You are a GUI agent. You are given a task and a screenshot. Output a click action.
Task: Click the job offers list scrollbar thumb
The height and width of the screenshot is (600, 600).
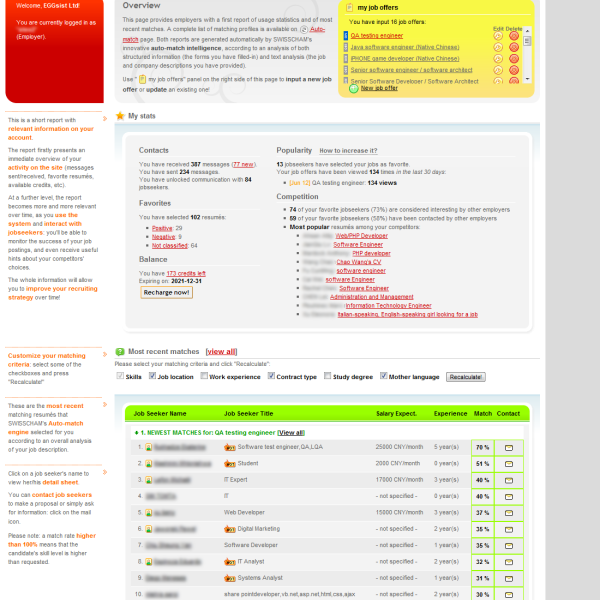pos(527,41)
